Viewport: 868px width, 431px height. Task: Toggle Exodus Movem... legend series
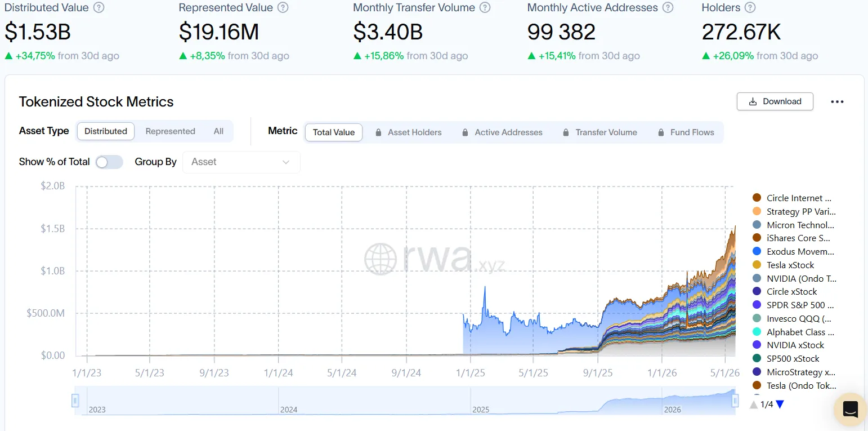click(794, 252)
